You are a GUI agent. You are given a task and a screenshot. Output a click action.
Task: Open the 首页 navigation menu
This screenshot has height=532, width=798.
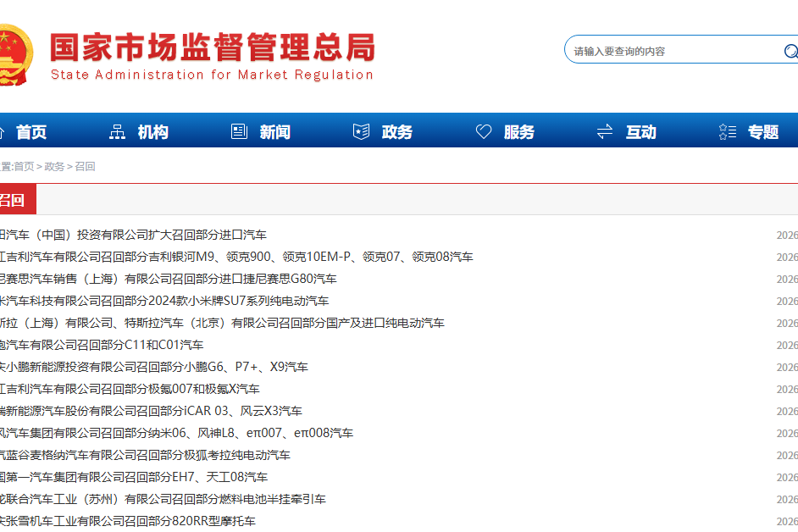coord(31,132)
